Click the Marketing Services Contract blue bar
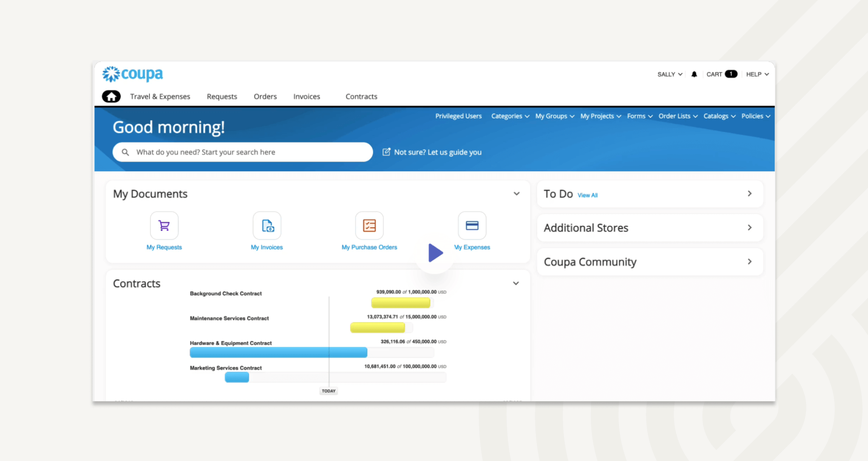868x461 pixels. [x=237, y=377]
